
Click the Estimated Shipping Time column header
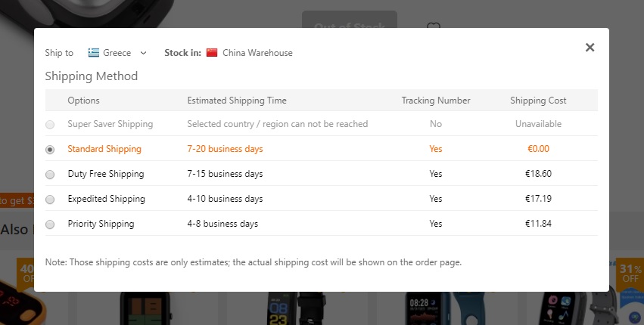click(x=237, y=101)
